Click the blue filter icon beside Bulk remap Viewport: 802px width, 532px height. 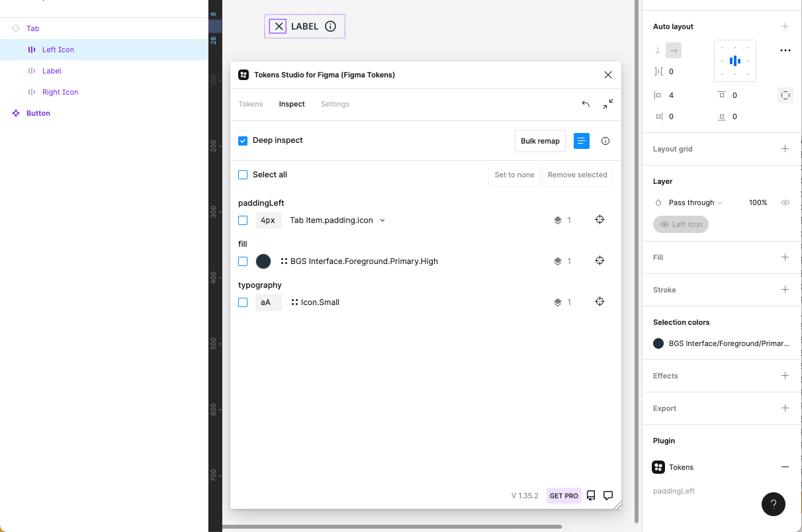[581, 141]
